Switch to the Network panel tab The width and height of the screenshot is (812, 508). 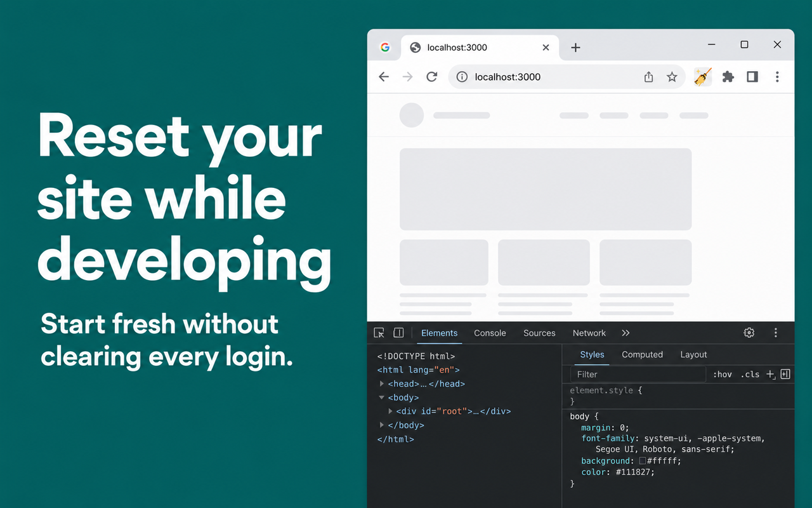(x=589, y=333)
